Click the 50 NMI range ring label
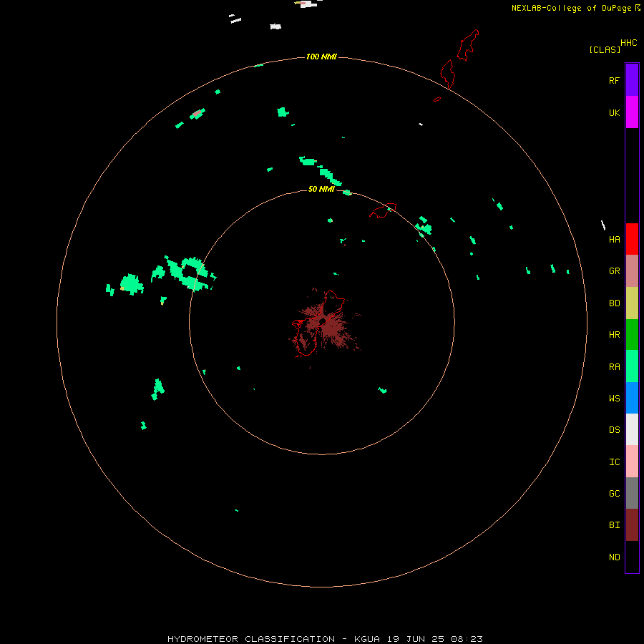The width and height of the screenshot is (644, 644). [321, 189]
